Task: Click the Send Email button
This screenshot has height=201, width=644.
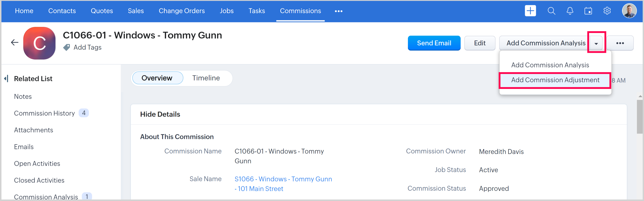Action: (434, 43)
